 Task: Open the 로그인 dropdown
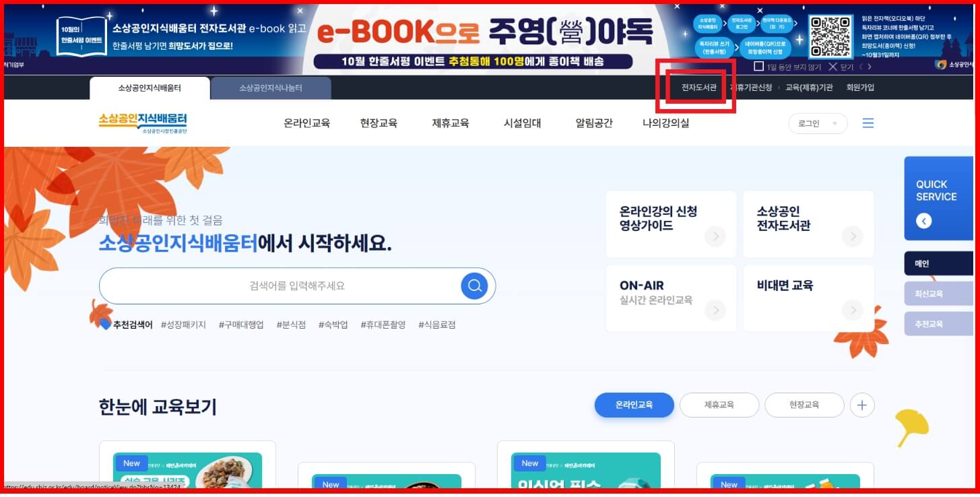point(818,123)
